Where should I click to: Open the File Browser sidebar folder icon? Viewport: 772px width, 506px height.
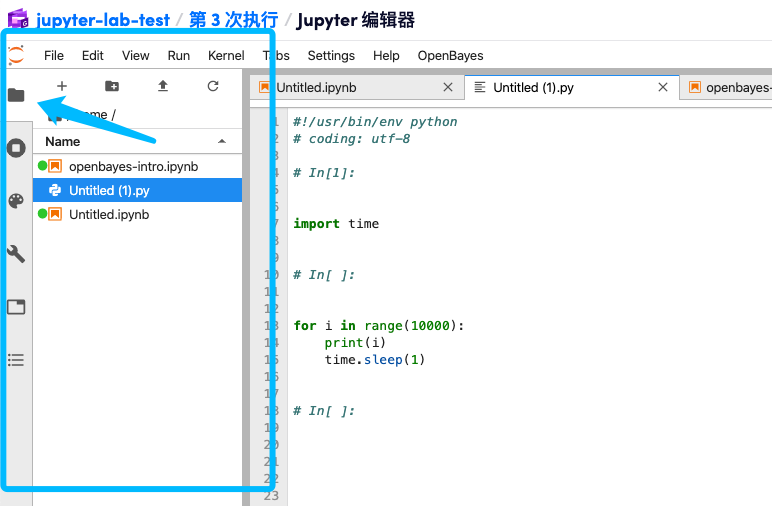(x=16, y=95)
